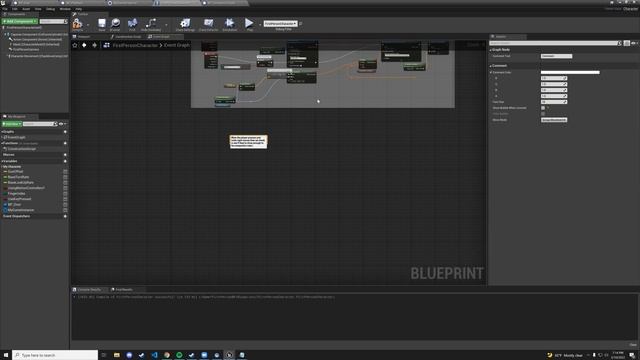Click the Browse magnifier toolbar icon

(115, 24)
